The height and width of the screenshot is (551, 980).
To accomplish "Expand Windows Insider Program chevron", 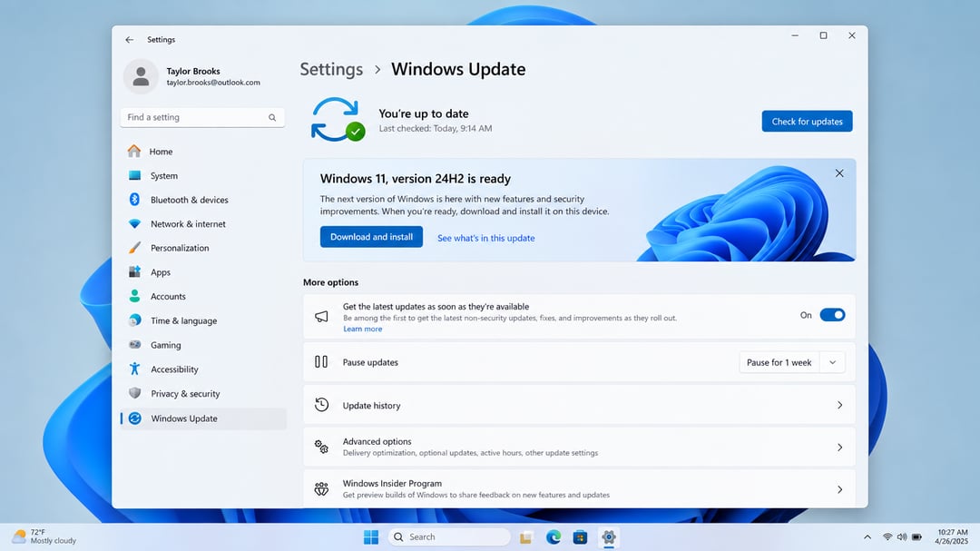I will click(839, 489).
